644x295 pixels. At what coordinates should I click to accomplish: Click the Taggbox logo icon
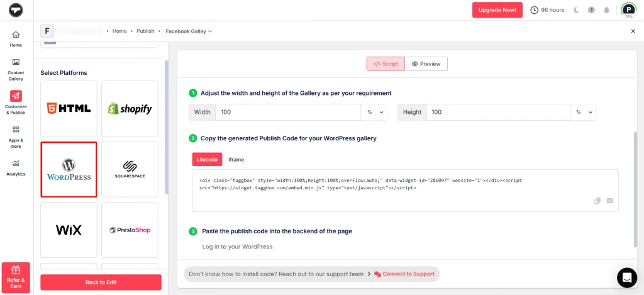16,10
